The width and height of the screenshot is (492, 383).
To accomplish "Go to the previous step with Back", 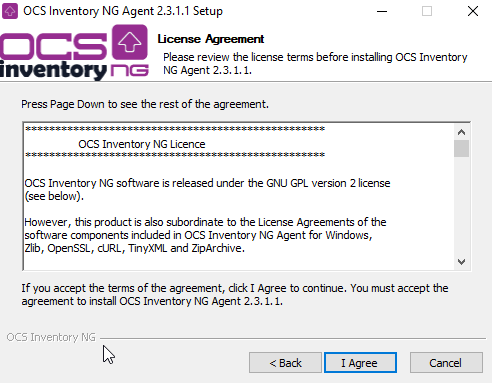I will tap(285, 363).
